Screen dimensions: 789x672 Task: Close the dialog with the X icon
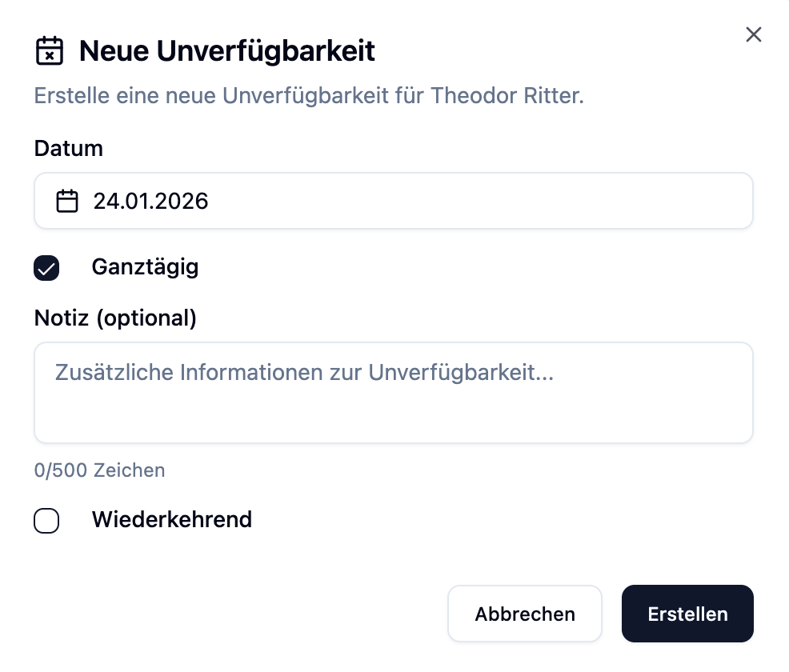753,34
